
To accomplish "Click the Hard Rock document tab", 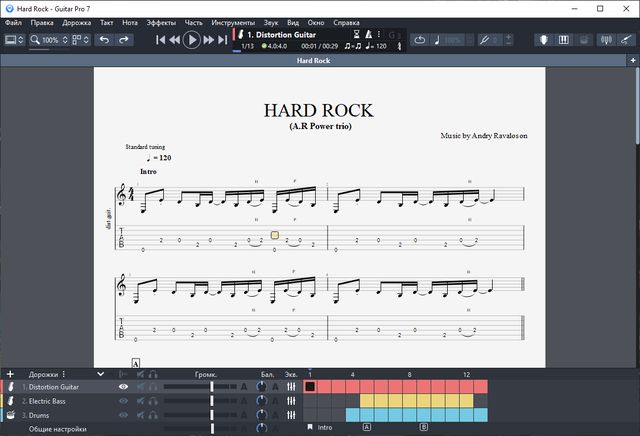I will pyautogui.click(x=313, y=61).
